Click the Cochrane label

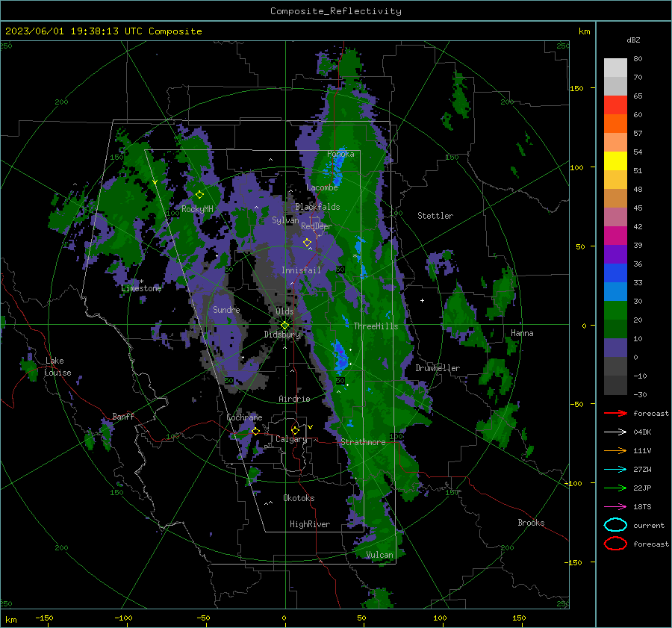pyautogui.click(x=244, y=417)
